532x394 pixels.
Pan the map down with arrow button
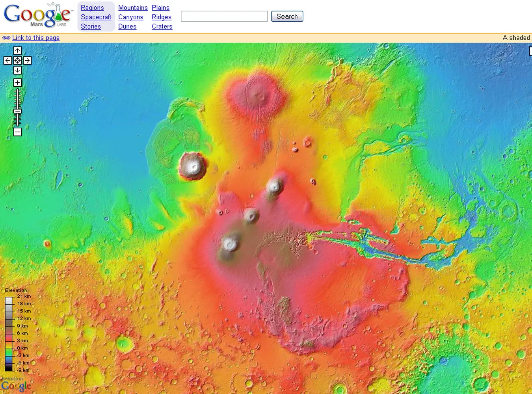[17, 70]
